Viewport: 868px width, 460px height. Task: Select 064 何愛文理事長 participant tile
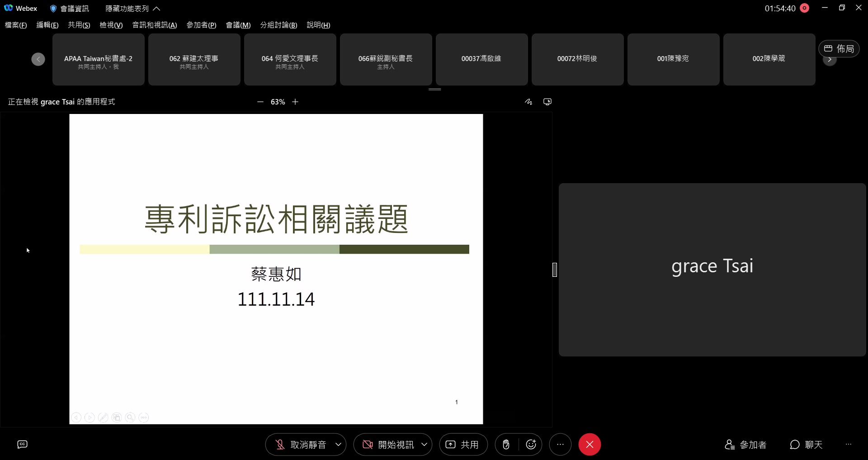[x=290, y=59]
